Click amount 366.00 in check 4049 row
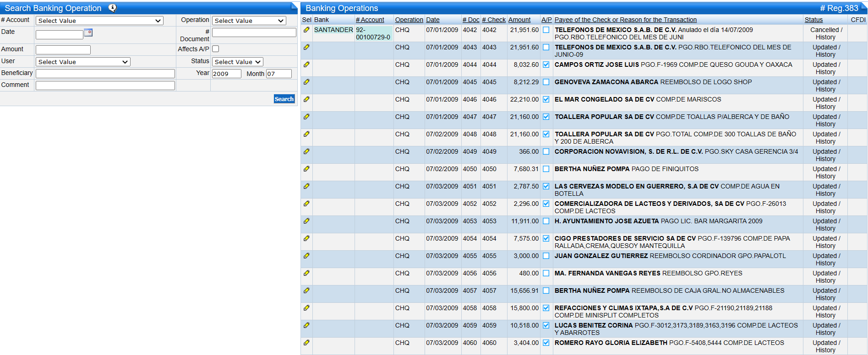The height and width of the screenshot is (355, 868). [x=529, y=151]
